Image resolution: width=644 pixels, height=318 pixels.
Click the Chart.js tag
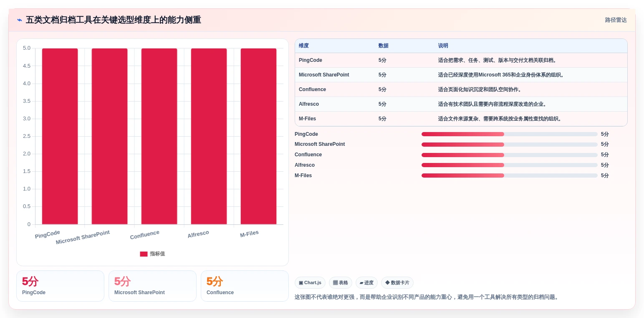tap(310, 283)
